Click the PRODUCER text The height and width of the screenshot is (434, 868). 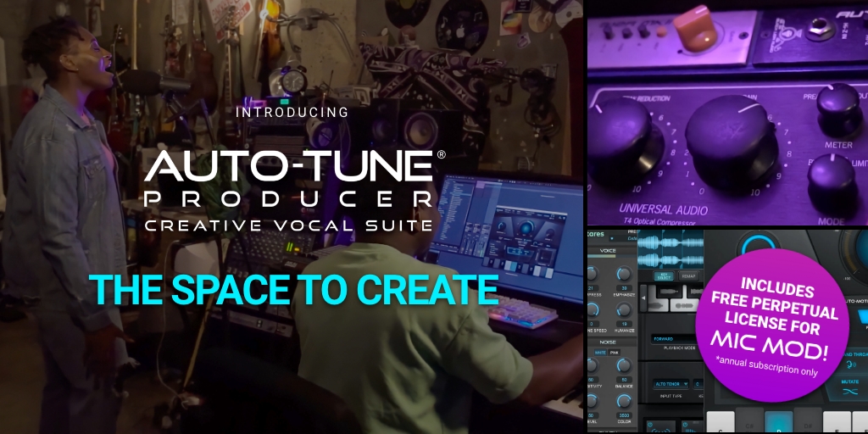(x=288, y=199)
